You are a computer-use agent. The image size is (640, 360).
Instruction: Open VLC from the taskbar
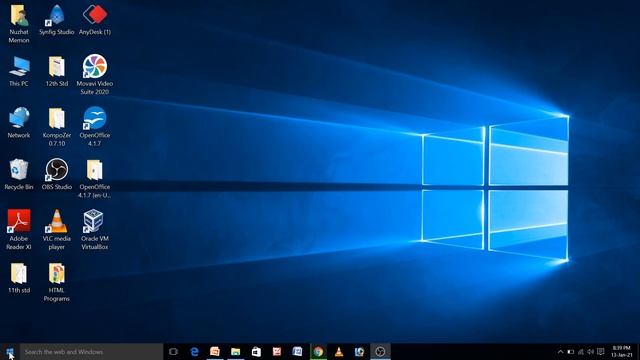[x=339, y=352]
